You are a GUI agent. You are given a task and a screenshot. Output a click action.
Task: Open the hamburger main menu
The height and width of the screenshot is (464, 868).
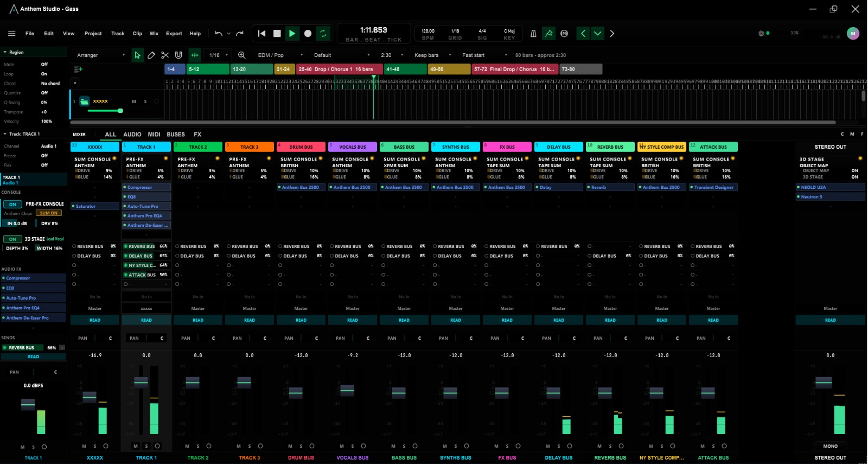(11, 34)
